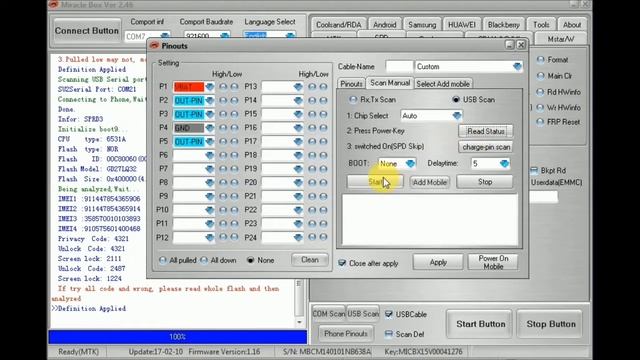The height and width of the screenshot is (360, 640).
Task: Click the charge-pin scan button
Action: [x=486, y=147]
